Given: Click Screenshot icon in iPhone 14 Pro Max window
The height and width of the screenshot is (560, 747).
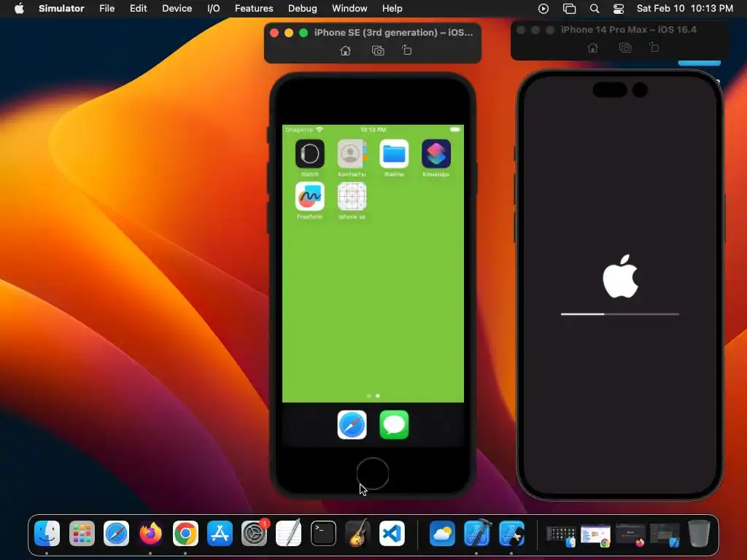Looking at the screenshot, I should click(625, 47).
